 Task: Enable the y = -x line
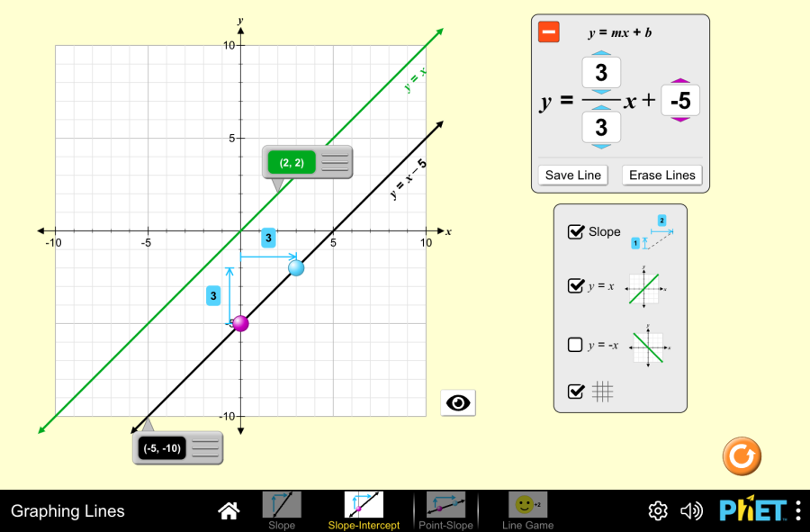coord(577,343)
